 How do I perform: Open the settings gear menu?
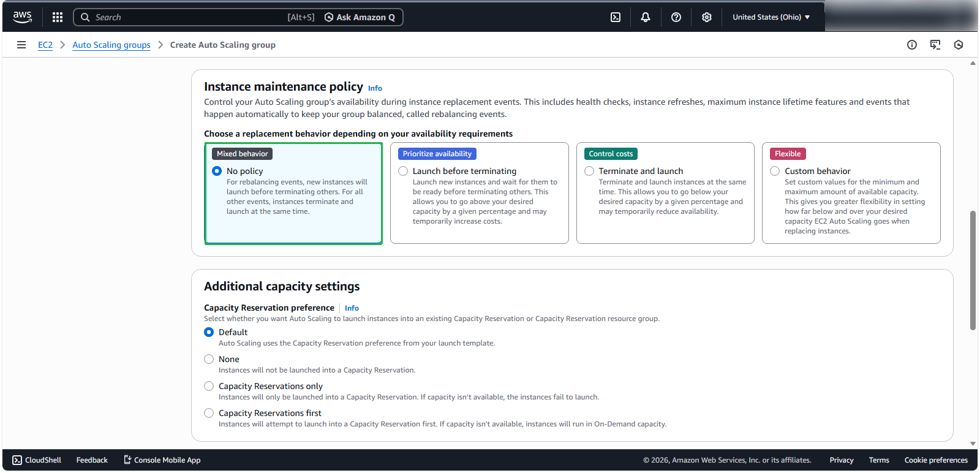[x=707, y=17]
